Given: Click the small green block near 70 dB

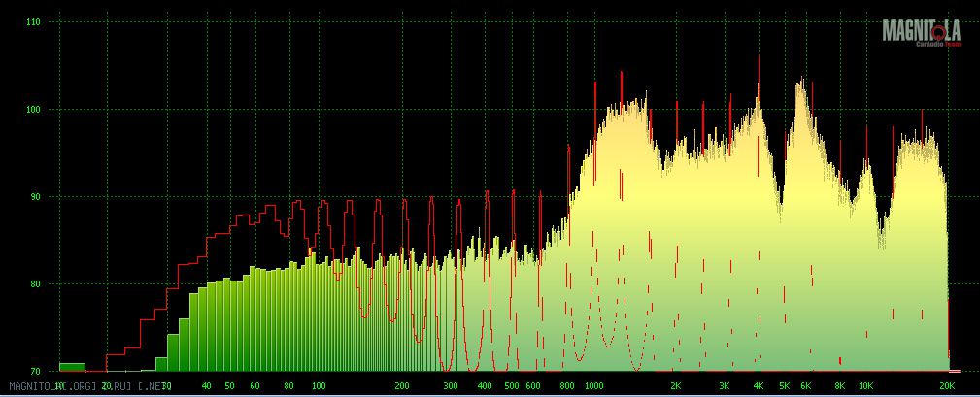Looking at the screenshot, I should tap(72, 367).
